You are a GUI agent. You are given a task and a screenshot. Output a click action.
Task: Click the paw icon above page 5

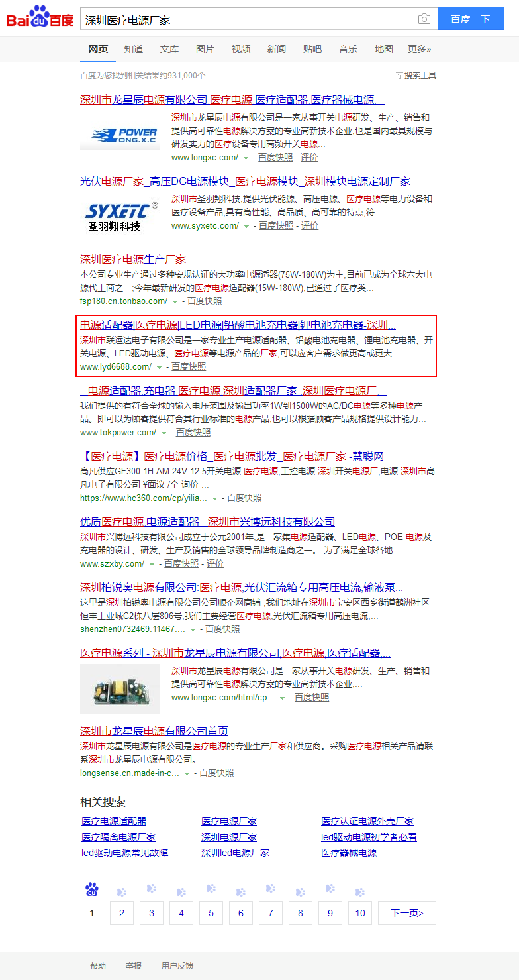[x=211, y=889]
